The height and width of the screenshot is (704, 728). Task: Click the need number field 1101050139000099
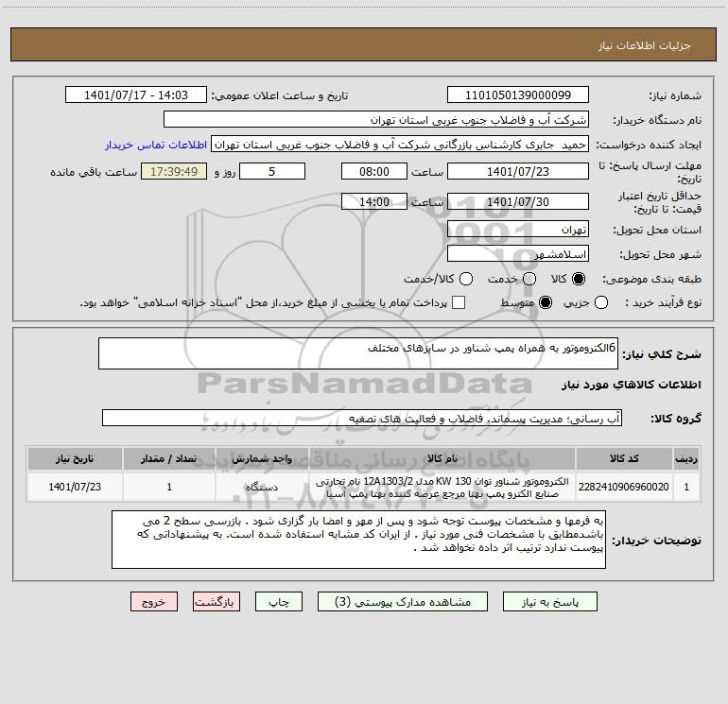point(518,95)
